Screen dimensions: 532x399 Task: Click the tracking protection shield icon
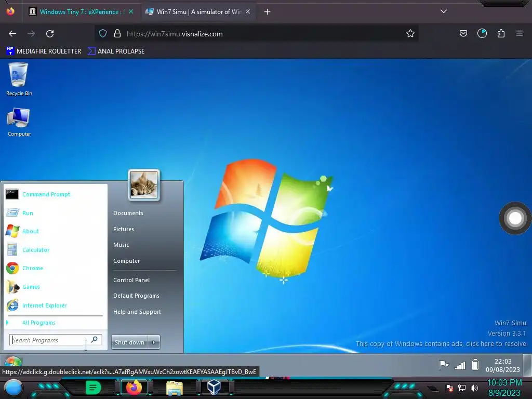click(x=103, y=34)
